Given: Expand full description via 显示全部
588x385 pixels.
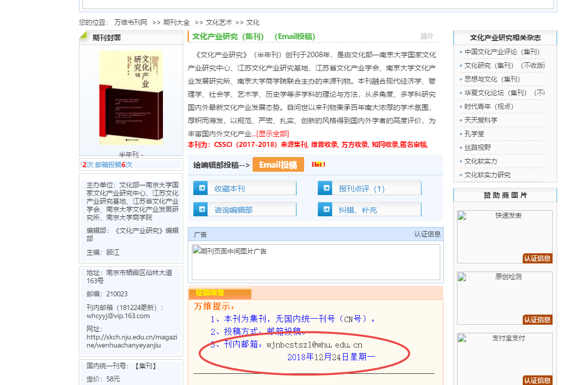Looking at the screenshot, I should 273,134.
